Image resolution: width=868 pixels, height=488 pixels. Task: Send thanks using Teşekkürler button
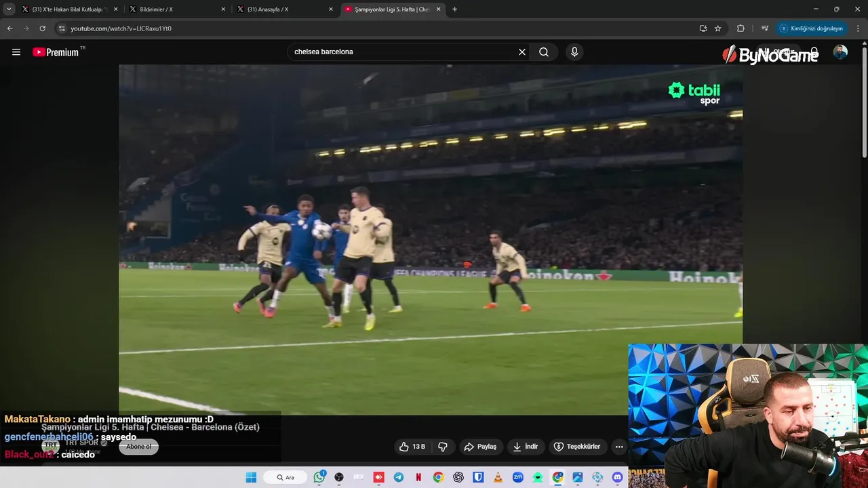(x=578, y=447)
